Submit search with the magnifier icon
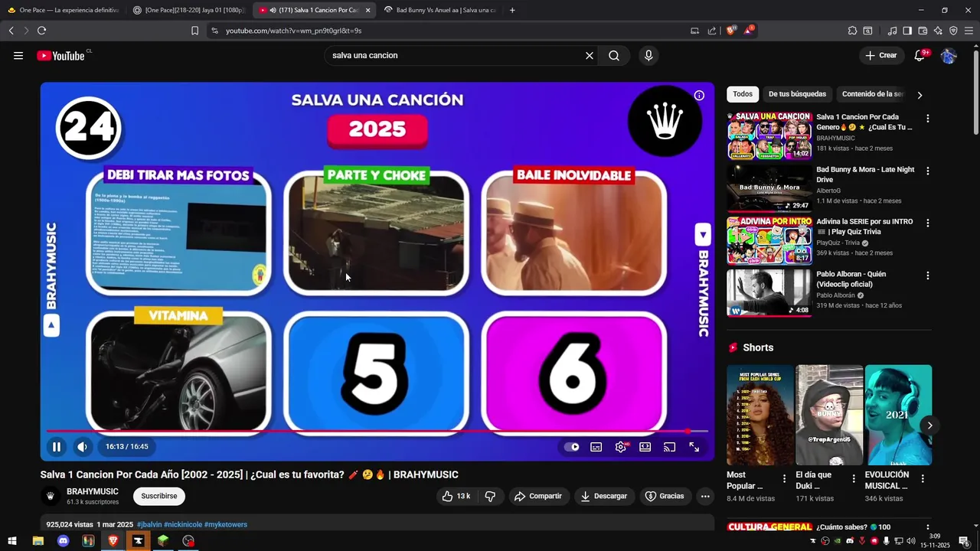 (614, 55)
